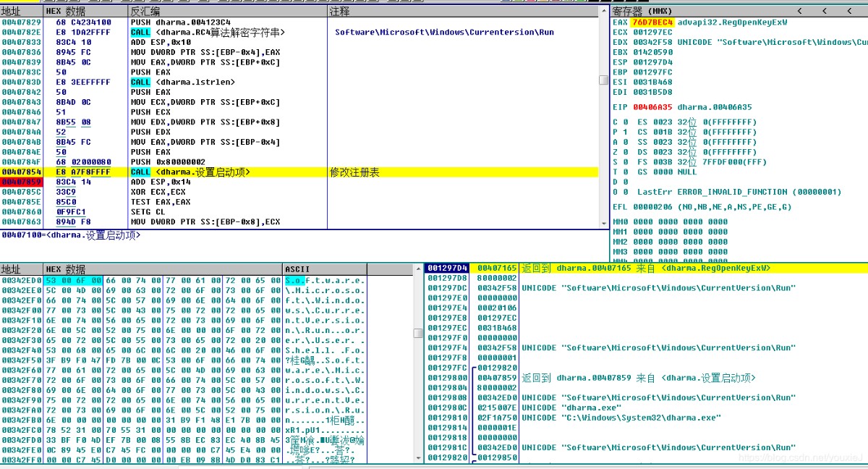868x469 pixels.
Task: Click info line 00407100=<dharma.设置启动项>
Action: (x=71, y=235)
